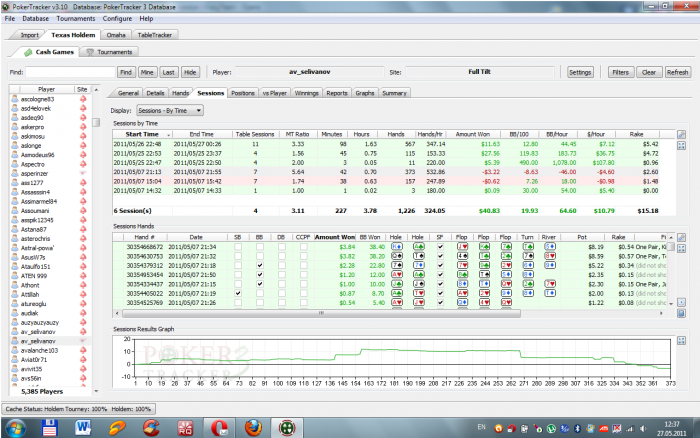Click the Tournaments trophy icon tab
Viewport: 700px width, 438px height.
pyautogui.click(x=91, y=50)
